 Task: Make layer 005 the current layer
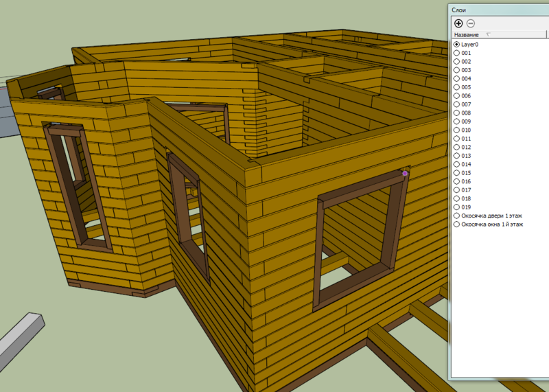tap(456, 87)
